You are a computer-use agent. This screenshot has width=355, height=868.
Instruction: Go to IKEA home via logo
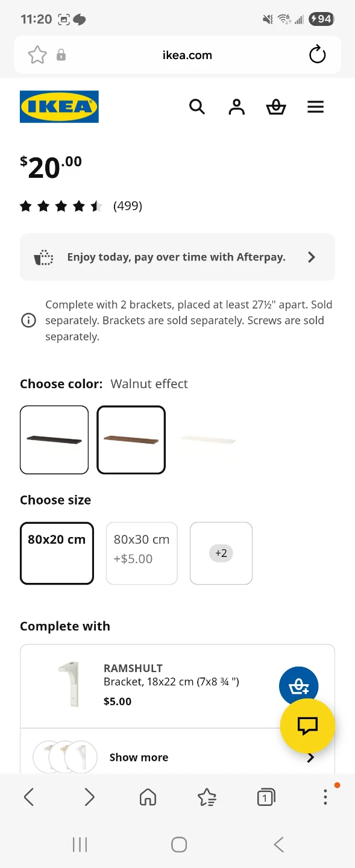click(59, 107)
